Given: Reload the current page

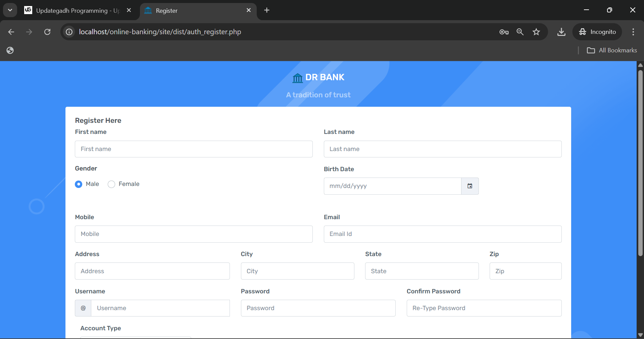Looking at the screenshot, I should pos(47,32).
